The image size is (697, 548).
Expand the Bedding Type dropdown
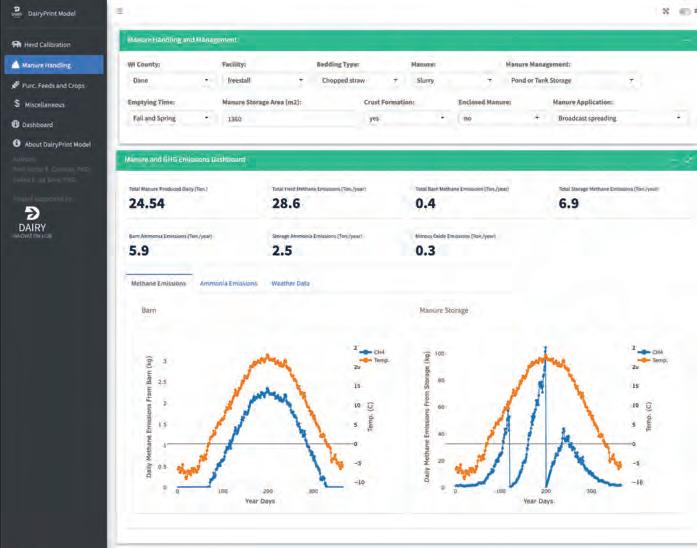[360, 80]
